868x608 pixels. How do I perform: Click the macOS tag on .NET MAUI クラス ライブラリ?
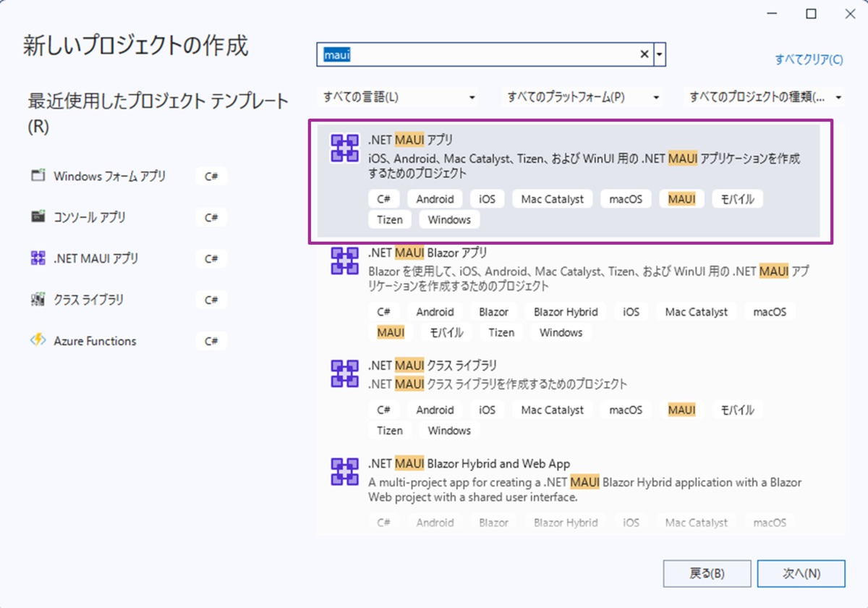click(626, 410)
